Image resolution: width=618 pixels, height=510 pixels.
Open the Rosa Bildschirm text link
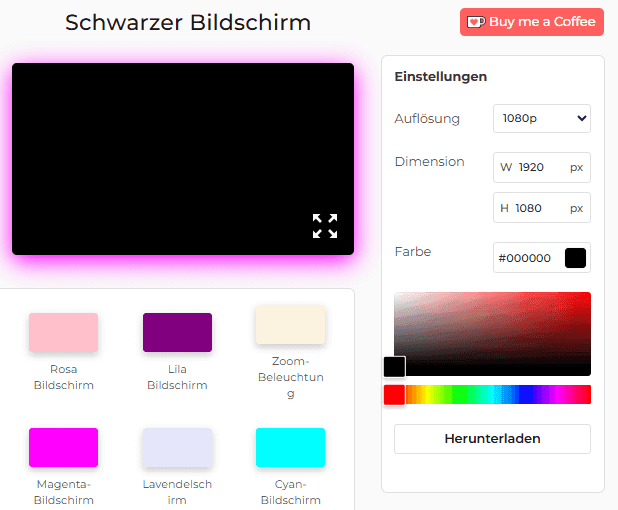63,377
